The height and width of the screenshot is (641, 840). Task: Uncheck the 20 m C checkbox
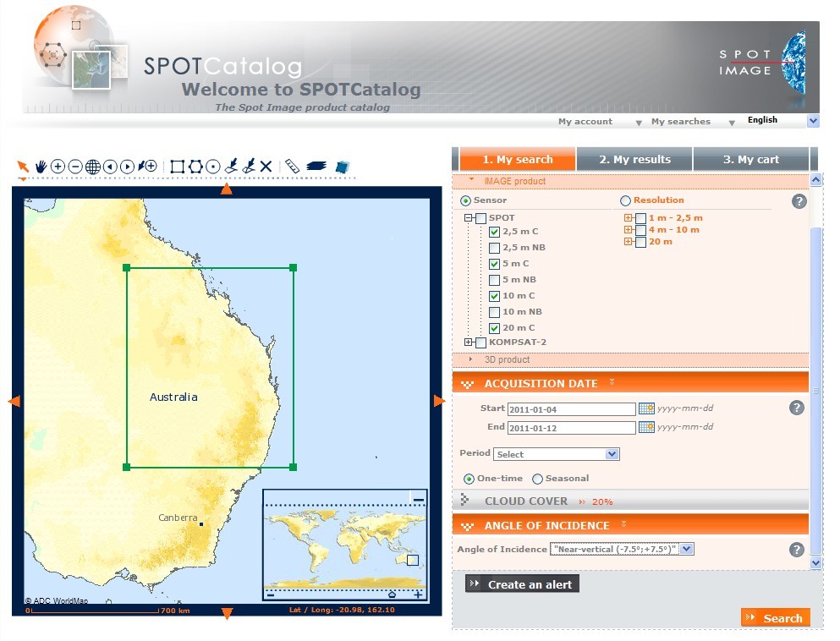pyautogui.click(x=495, y=328)
